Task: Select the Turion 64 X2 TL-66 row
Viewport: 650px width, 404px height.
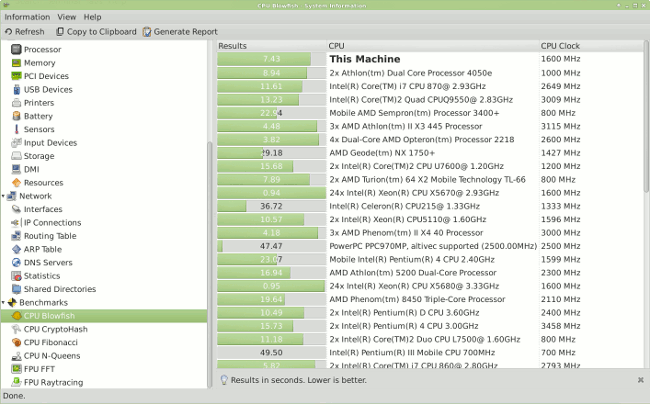Action: point(430,179)
